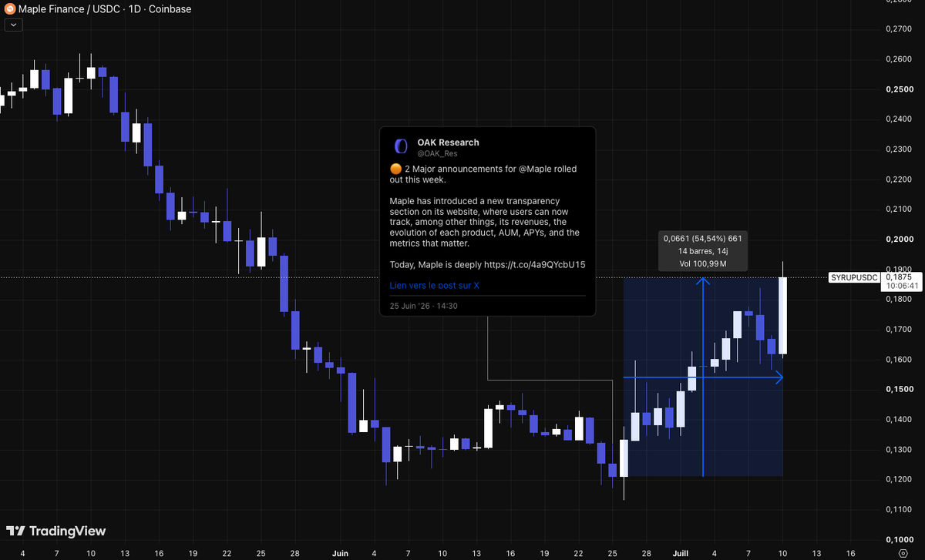Click the OAK Research avatar icon

pyautogui.click(x=400, y=146)
